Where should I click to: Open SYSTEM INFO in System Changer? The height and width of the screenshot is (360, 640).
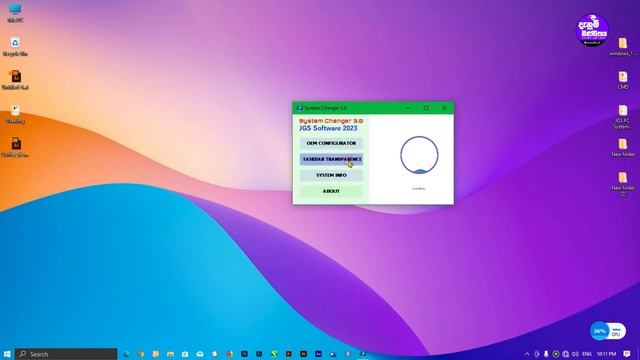click(331, 175)
